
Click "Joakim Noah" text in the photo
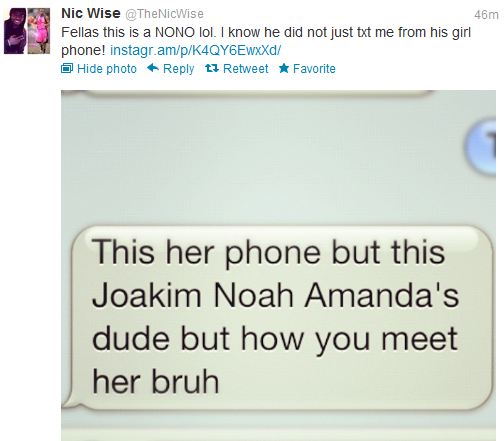tap(193, 295)
